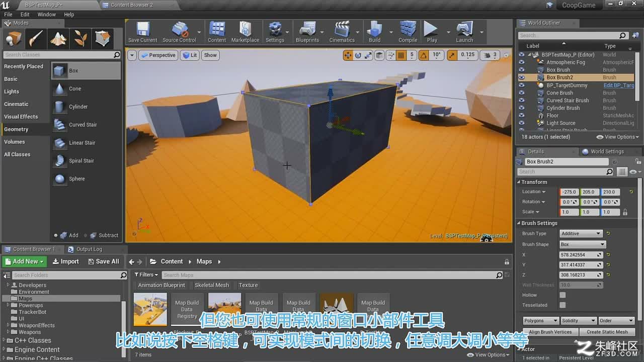
Task: Click the Build toolbar icon
Action: tap(375, 32)
